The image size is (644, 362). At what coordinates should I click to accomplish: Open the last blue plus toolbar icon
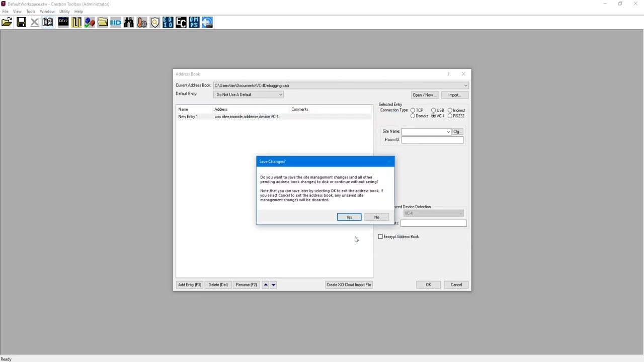(x=207, y=22)
